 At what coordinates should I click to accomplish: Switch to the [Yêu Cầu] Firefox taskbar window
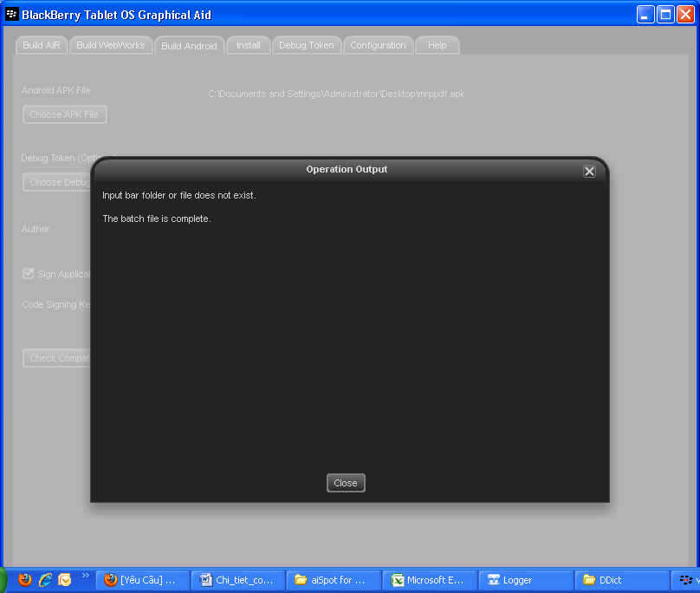pyautogui.click(x=143, y=580)
